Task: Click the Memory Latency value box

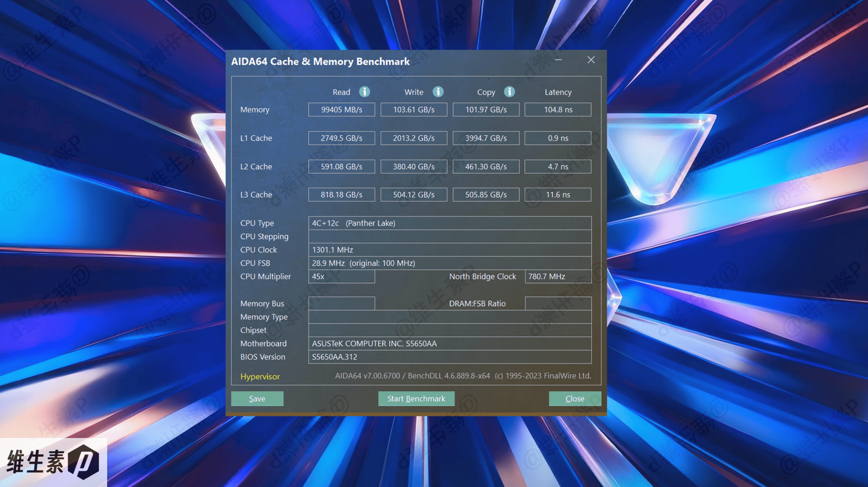Action: click(x=558, y=110)
